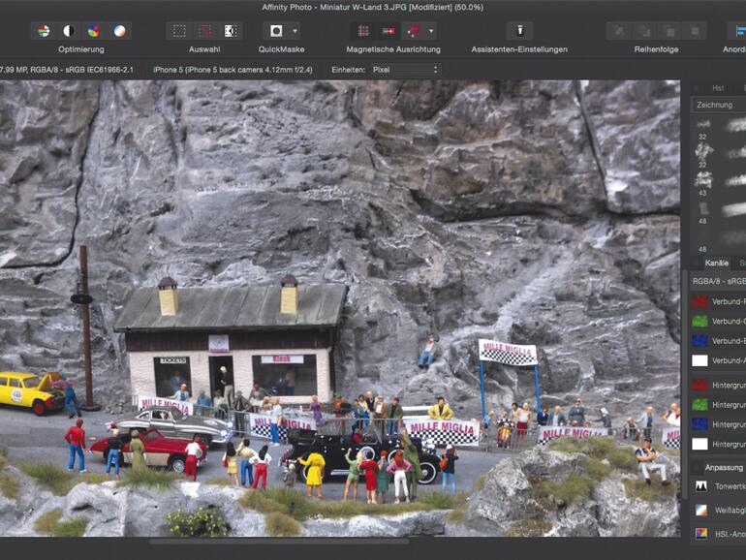The width and height of the screenshot is (746, 560).
Task: Open the Zeichnung brush category dropdown
Action: coord(718,105)
